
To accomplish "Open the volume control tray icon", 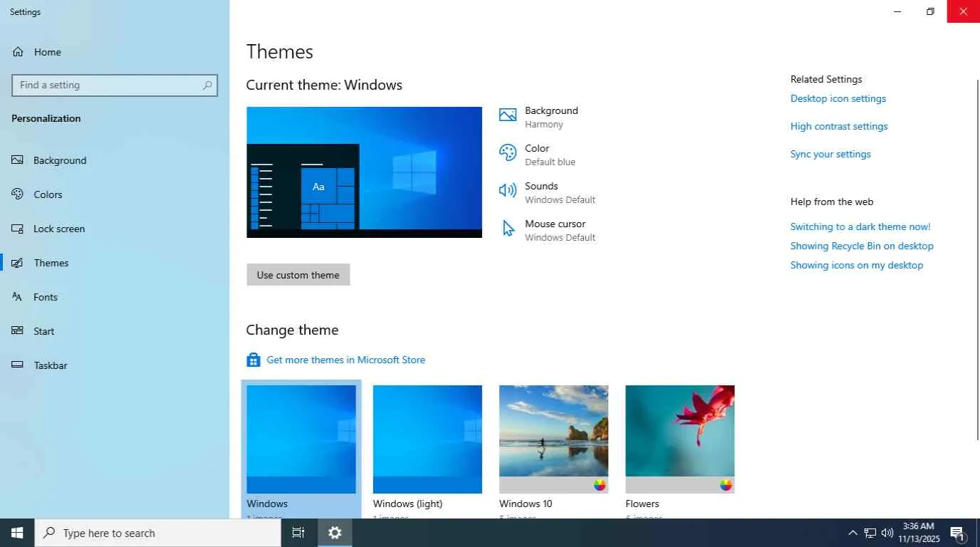I will [887, 533].
